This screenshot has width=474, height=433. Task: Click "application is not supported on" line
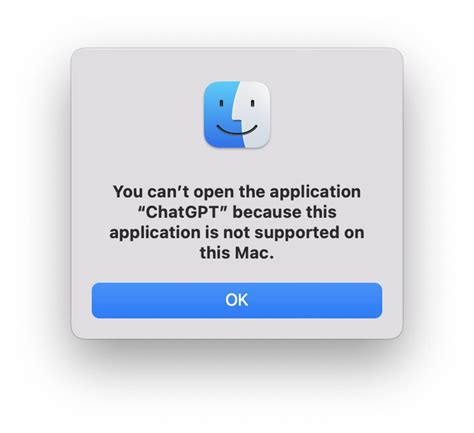click(237, 233)
